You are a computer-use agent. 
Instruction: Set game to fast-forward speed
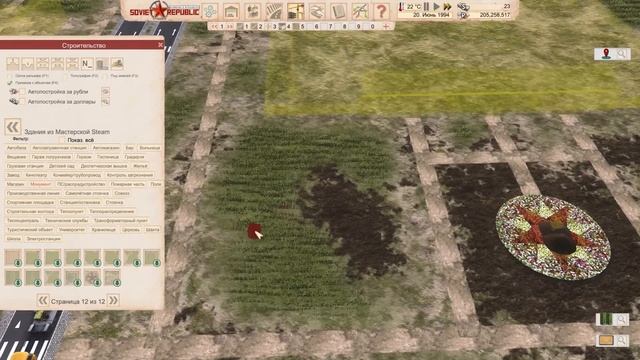pos(448,7)
